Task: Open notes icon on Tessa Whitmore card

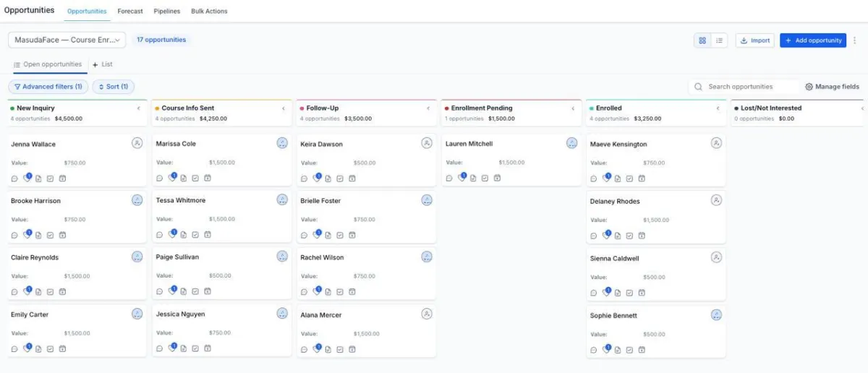Action: coord(183,235)
